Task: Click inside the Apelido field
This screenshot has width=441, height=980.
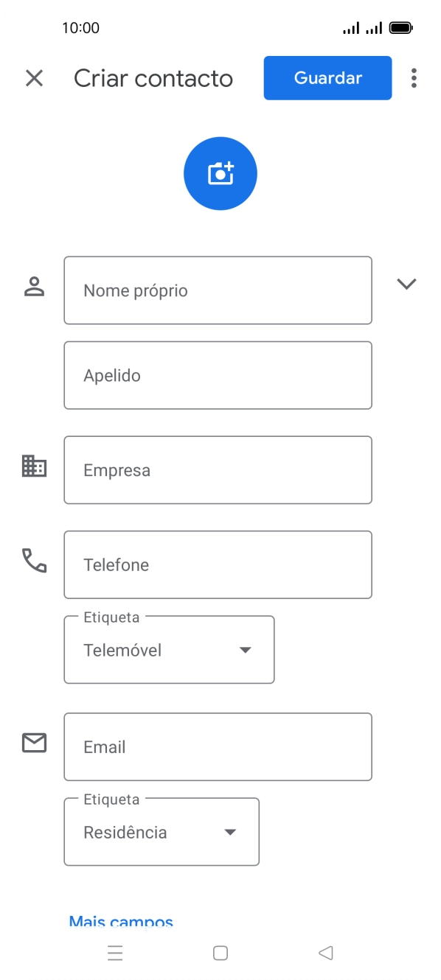Action: click(218, 375)
